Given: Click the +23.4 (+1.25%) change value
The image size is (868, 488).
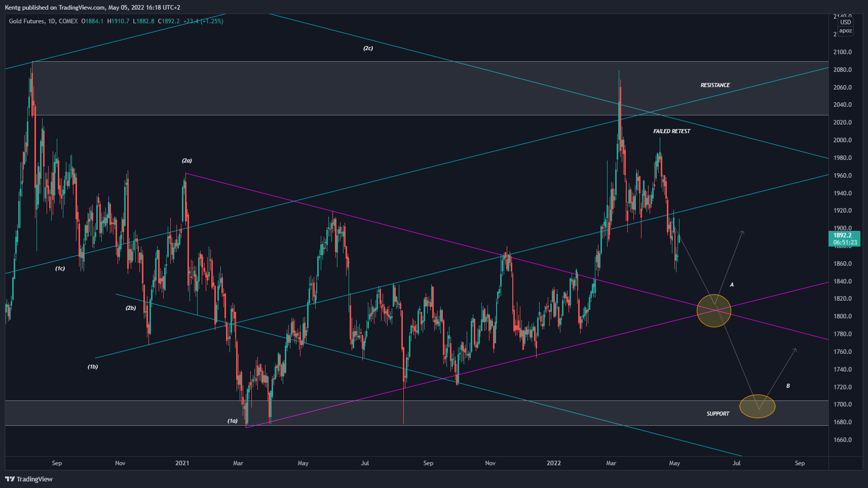Looking at the screenshot, I should point(203,21).
